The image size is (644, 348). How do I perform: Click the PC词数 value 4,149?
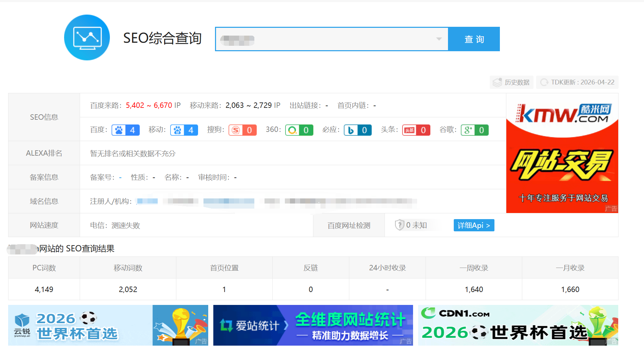click(44, 289)
